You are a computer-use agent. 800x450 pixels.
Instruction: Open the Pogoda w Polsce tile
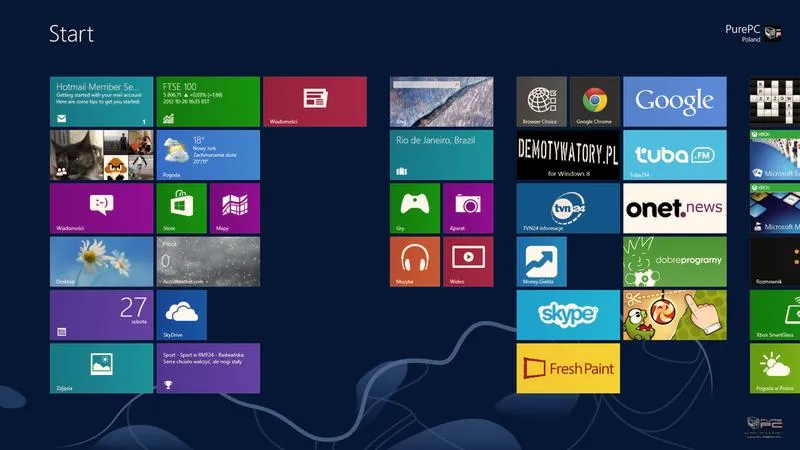(x=774, y=368)
